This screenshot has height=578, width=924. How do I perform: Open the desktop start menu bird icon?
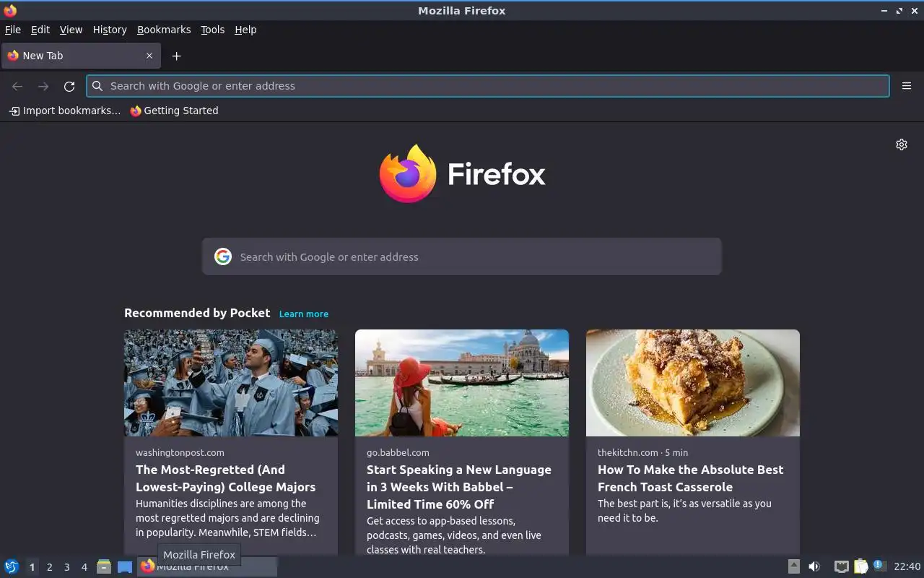12,566
